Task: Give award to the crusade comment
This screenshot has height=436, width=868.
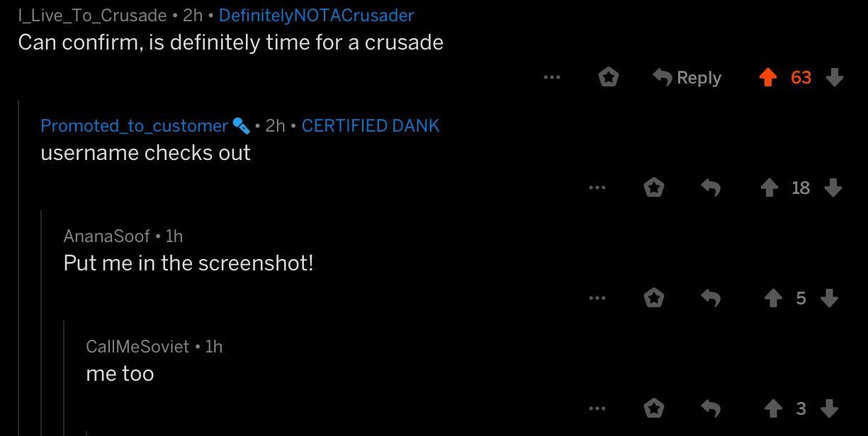Action: (608, 77)
